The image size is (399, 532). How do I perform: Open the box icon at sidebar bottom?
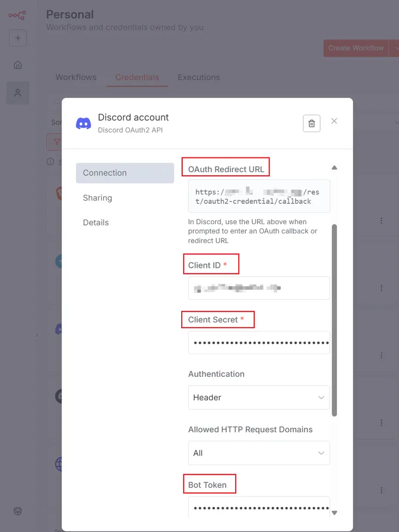coord(18,511)
